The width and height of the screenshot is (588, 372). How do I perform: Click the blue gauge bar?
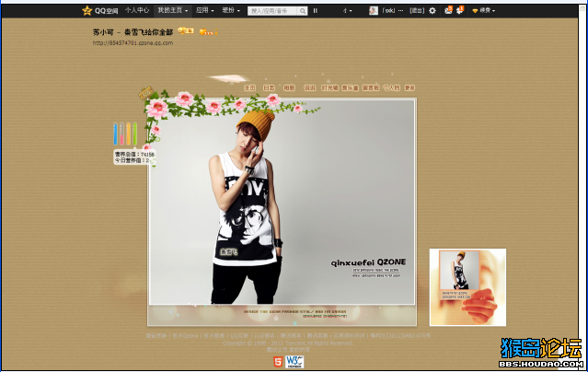click(x=116, y=134)
